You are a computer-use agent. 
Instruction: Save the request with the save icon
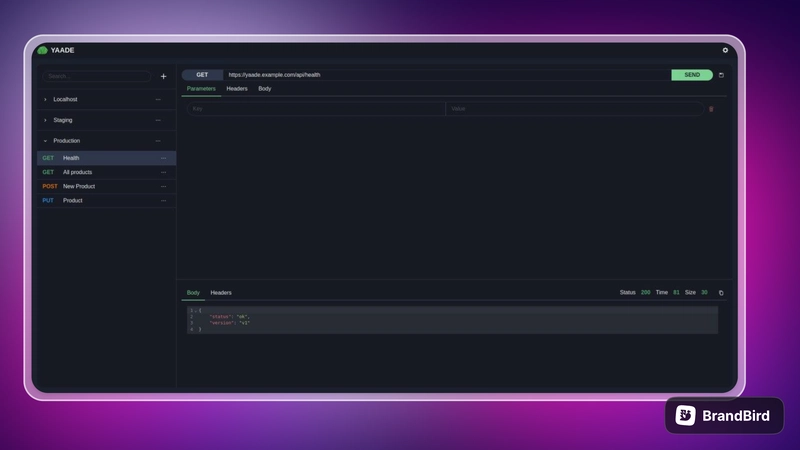pos(721,75)
